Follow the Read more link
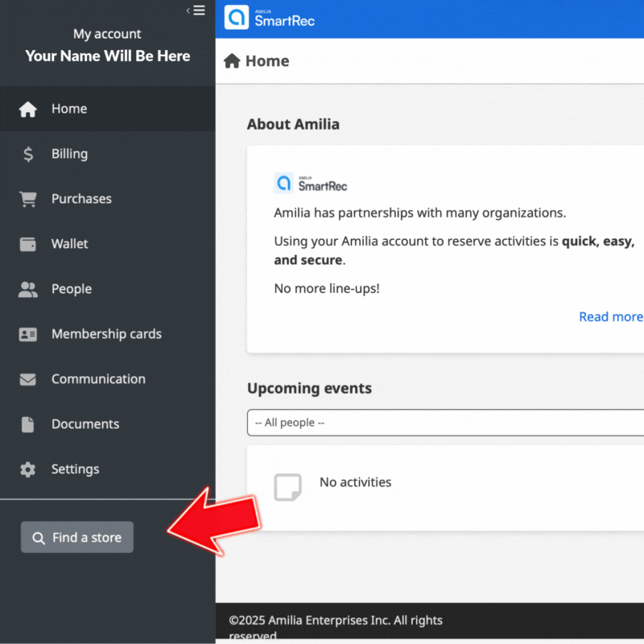Image resolution: width=644 pixels, height=644 pixels. [x=610, y=316]
